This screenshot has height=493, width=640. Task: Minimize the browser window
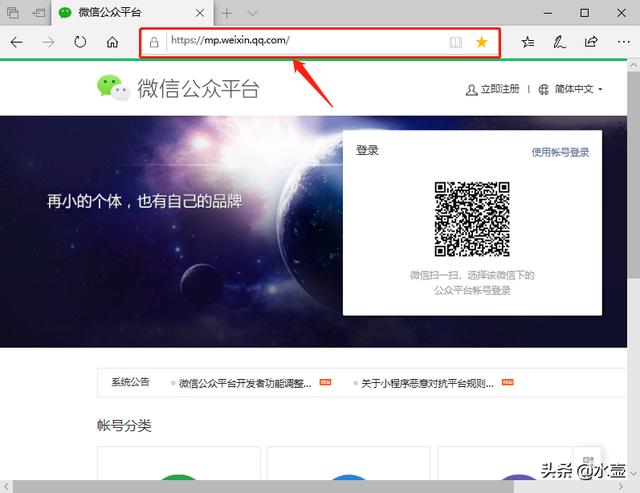548,13
